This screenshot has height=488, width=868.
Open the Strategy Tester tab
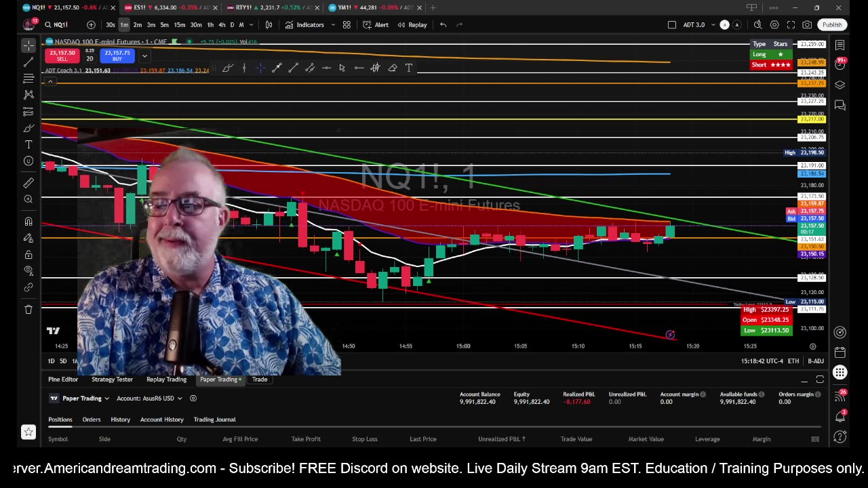[x=112, y=380]
